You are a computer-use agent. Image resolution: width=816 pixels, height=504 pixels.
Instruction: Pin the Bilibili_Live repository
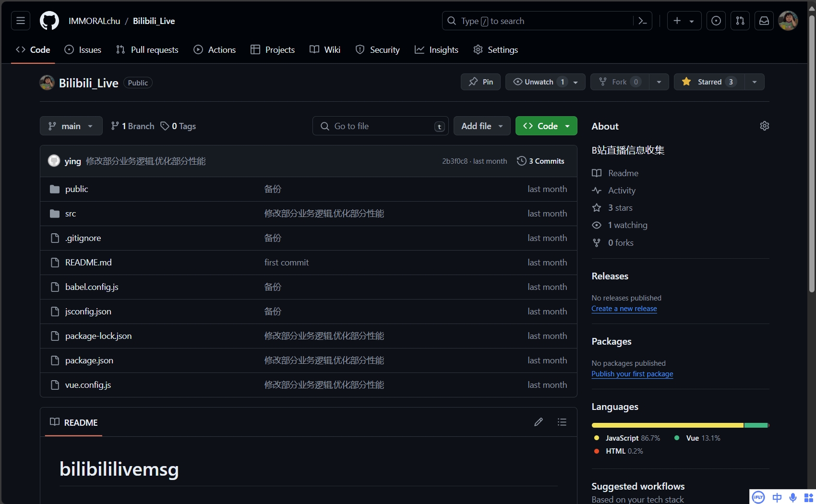(x=480, y=82)
